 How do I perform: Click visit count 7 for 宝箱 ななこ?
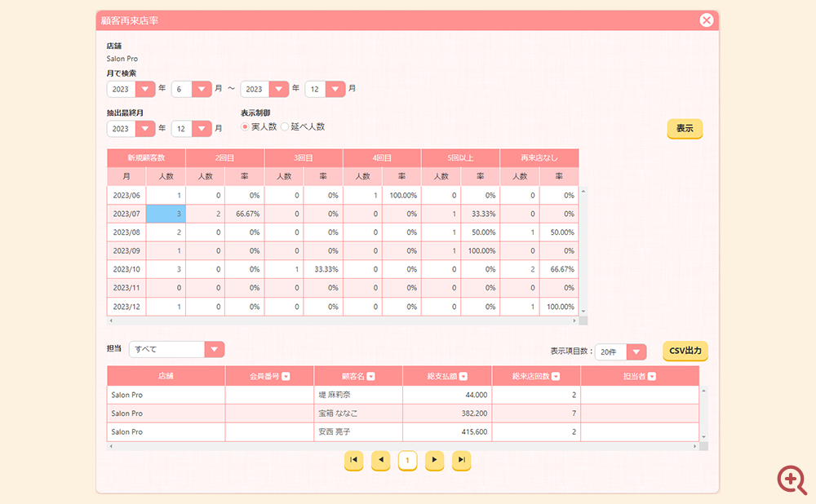point(536,413)
